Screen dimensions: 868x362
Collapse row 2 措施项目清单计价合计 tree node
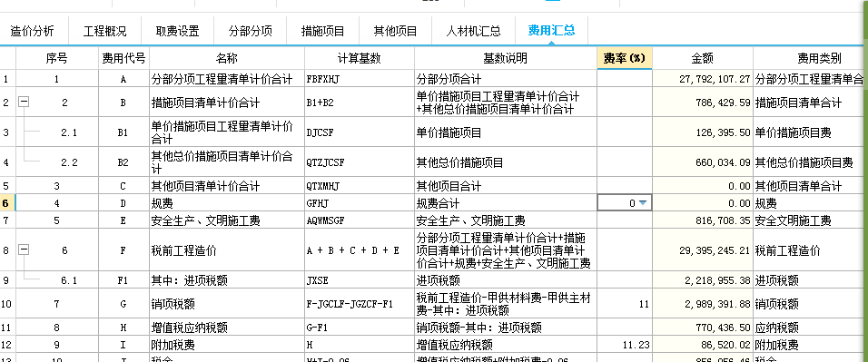[x=24, y=103]
